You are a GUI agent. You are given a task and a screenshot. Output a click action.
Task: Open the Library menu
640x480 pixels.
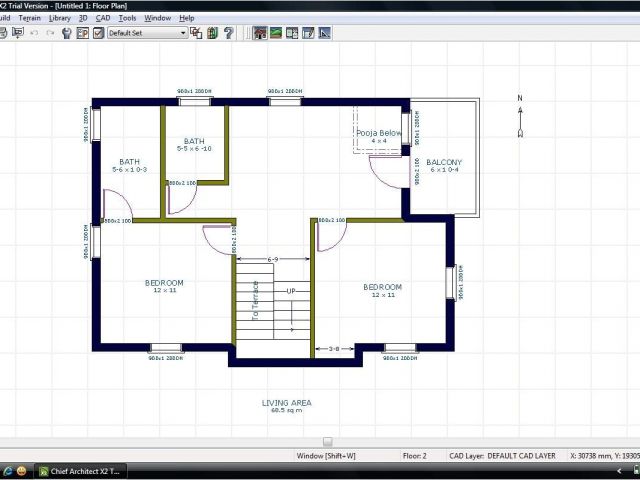pos(60,18)
